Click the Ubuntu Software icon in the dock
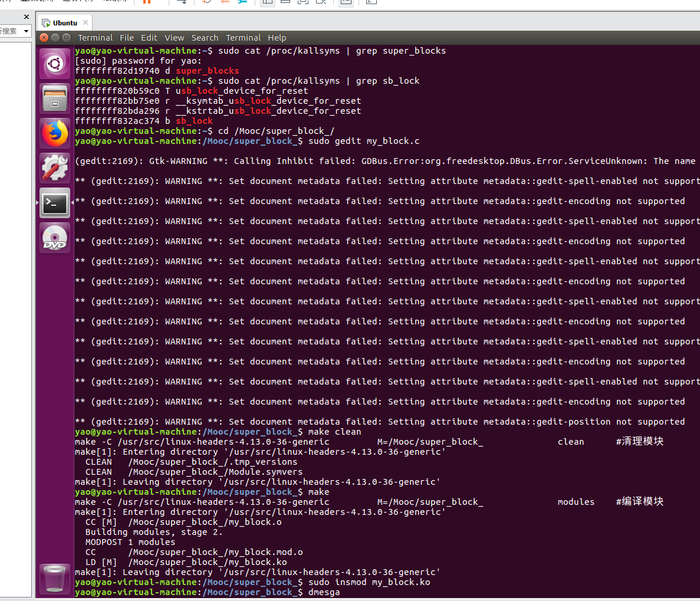The height and width of the screenshot is (601, 700). click(x=54, y=63)
